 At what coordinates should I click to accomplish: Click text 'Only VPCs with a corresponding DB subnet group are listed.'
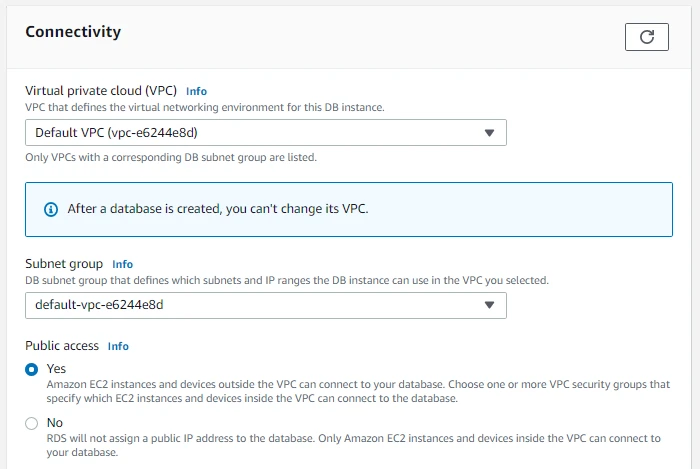(171, 158)
